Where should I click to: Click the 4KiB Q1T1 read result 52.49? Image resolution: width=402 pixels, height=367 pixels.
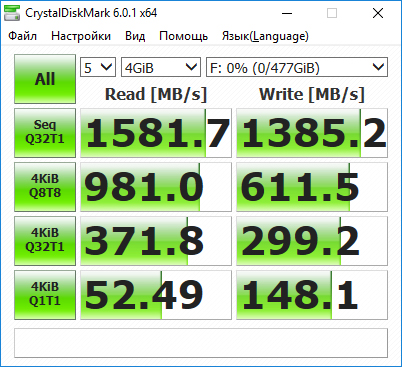tap(156, 295)
